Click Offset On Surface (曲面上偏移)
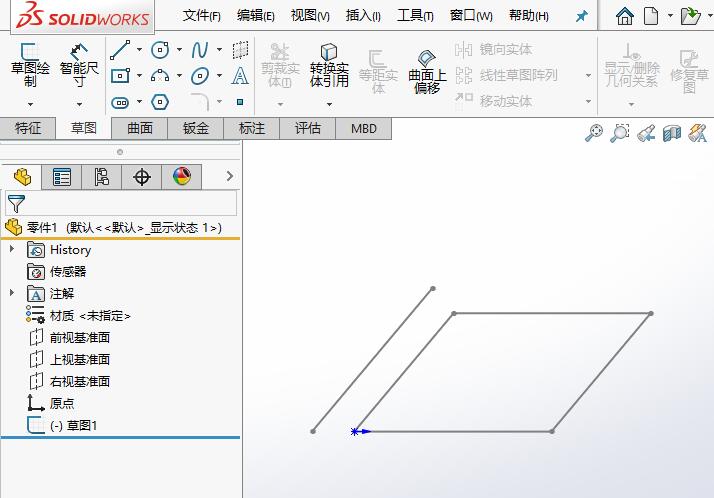714x498 pixels. (427, 71)
